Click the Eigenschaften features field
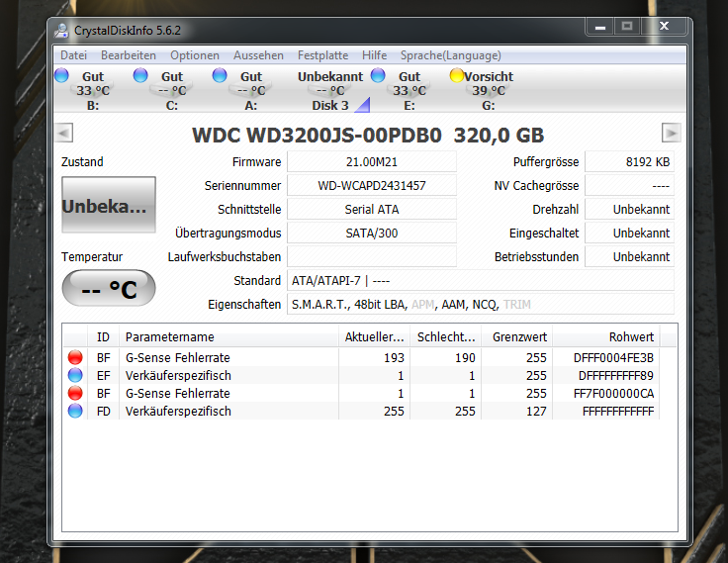The height and width of the screenshot is (563, 728). tap(481, 305)
